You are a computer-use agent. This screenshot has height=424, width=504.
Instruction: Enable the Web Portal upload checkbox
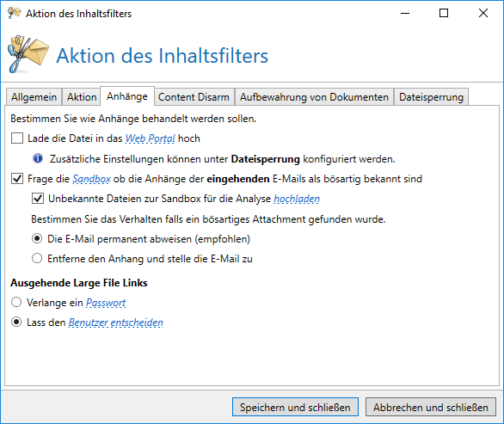pos(17,138)
